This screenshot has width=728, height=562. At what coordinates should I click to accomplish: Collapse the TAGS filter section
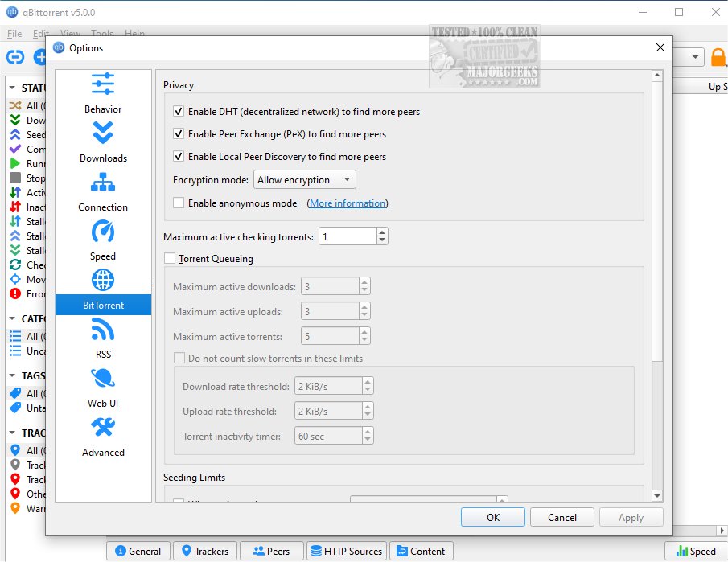pos(12,375)
